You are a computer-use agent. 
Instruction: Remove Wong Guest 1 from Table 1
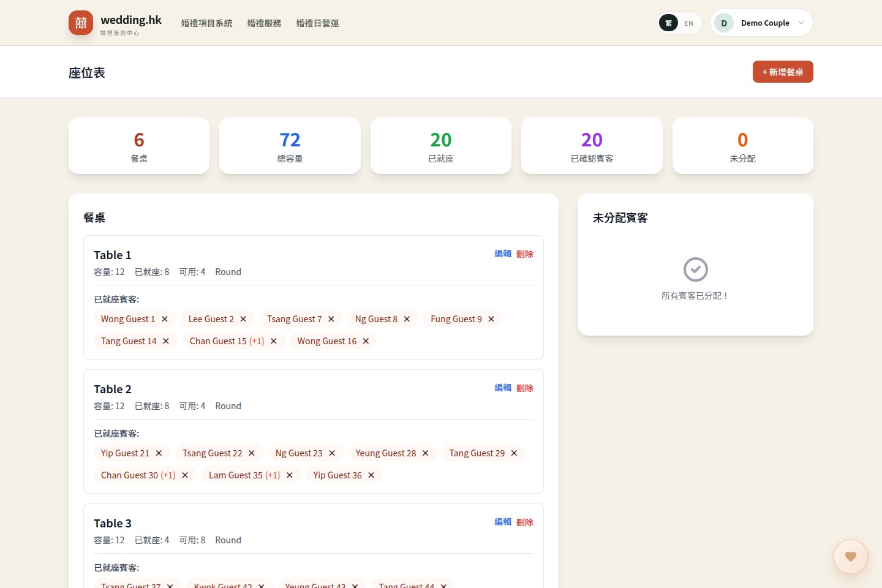[165, 319]
